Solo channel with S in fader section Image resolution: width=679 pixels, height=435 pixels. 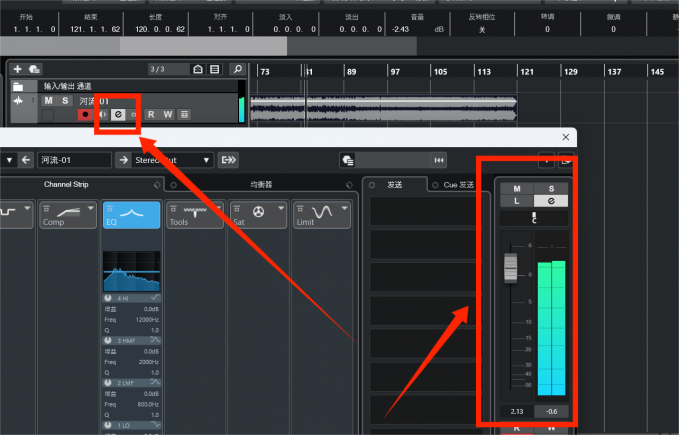(x=551, y=189)
